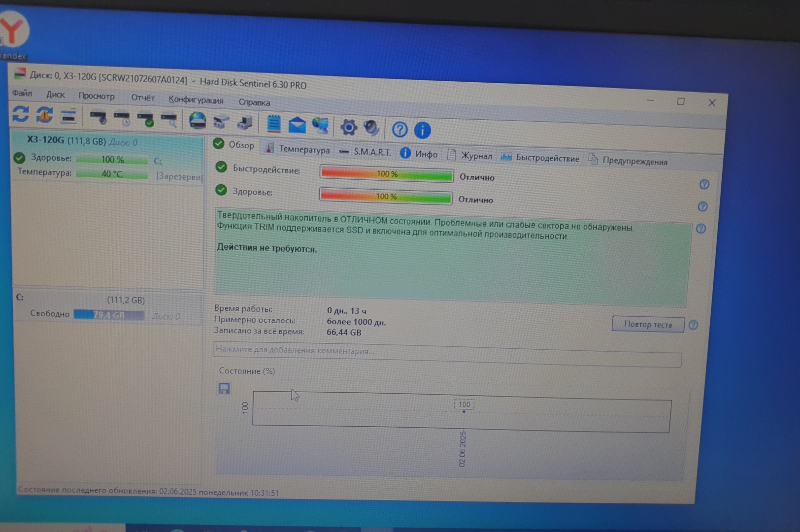
Task: Switch to the Температура tab
Action: pyautogui.click(x=298, y=149)
